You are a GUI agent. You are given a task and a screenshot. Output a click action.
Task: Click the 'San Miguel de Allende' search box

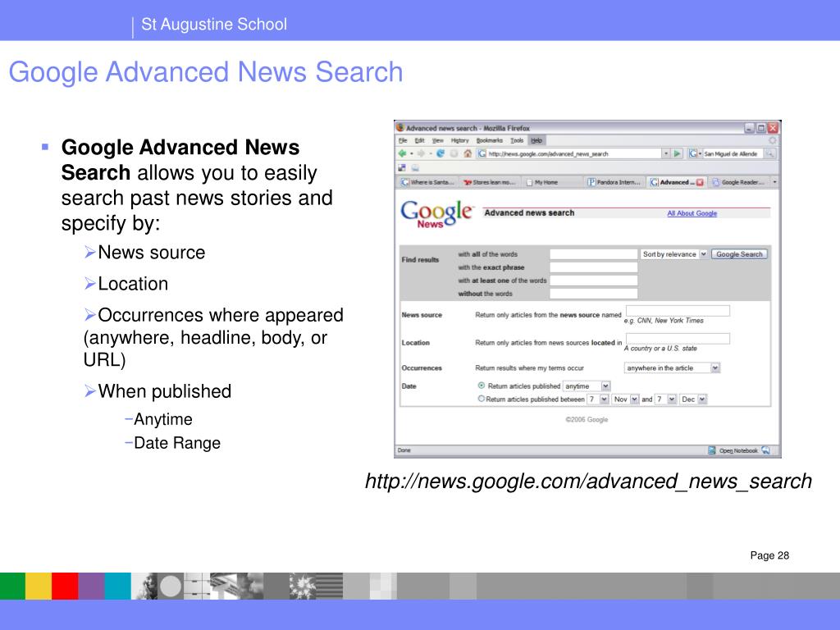pyautogui.click(x=731, y=153)
